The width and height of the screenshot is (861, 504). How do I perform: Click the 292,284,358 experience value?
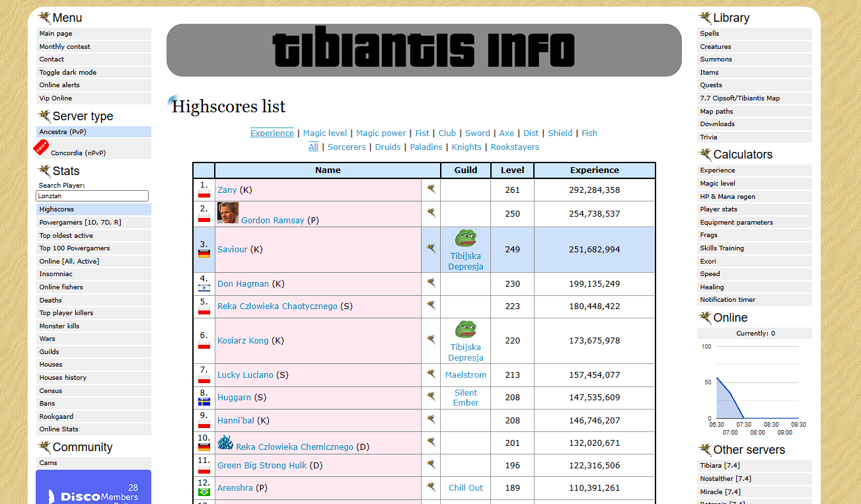(x=595, y=190)
